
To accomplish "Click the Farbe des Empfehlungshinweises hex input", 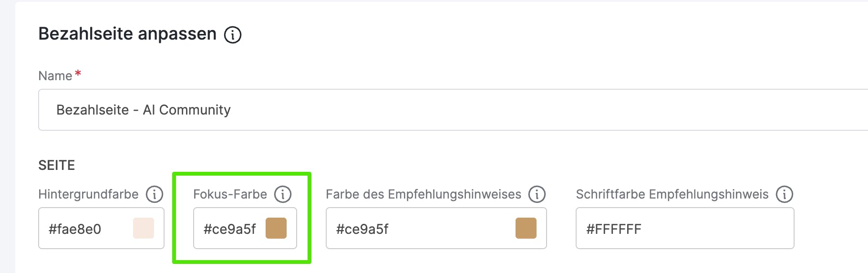I will (410, 229).
